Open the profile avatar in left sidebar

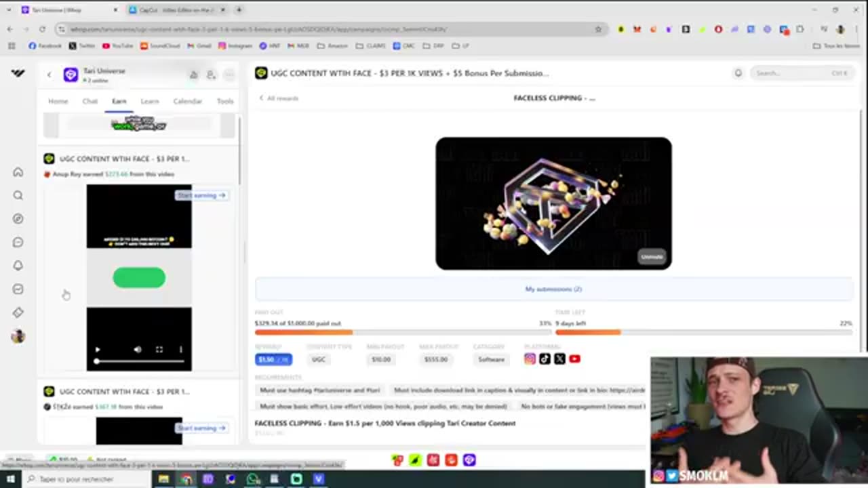[18, 336]
